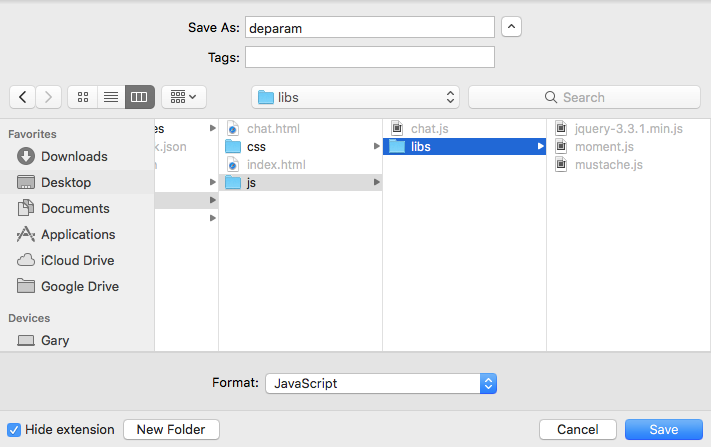Switch to icon view mode
Screen dimensions: 711x447
point(83,97)
